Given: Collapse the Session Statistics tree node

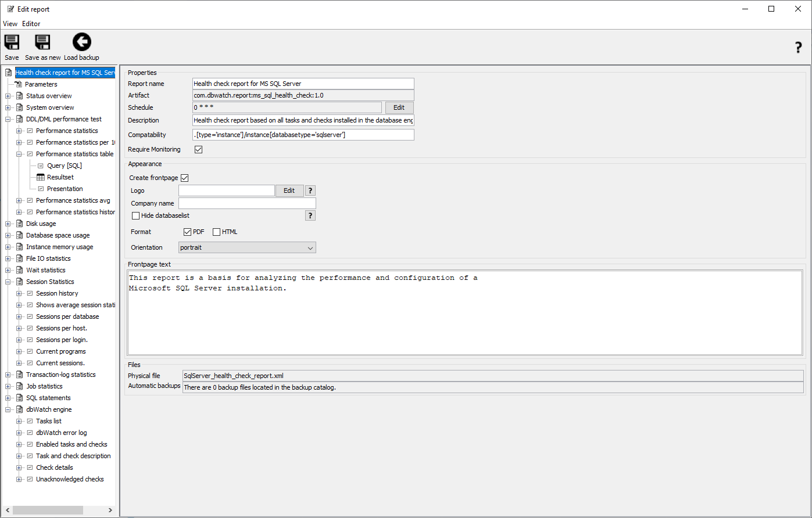Looking at the screenshot, I should coord(8,282).
